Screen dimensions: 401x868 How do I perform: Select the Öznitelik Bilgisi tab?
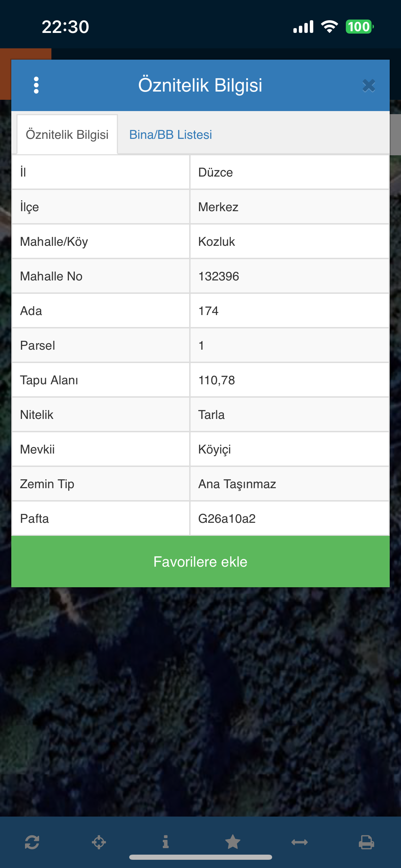coord(67,135)
